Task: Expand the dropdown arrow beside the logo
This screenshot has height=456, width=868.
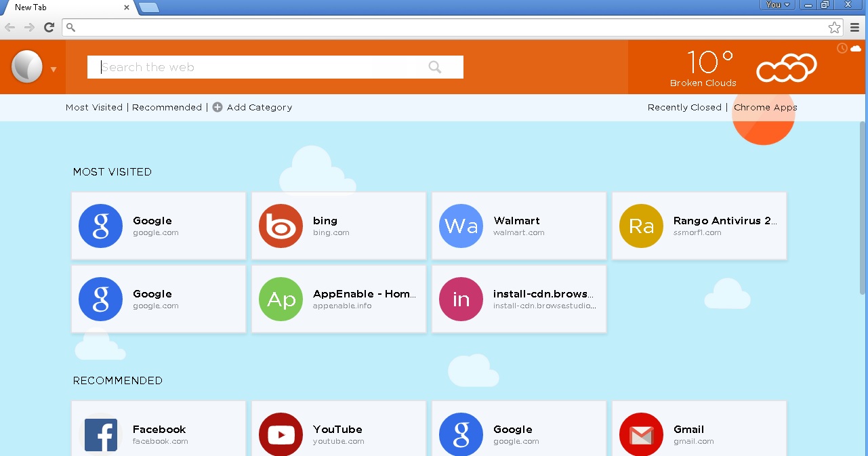Action: coord(54,69)
